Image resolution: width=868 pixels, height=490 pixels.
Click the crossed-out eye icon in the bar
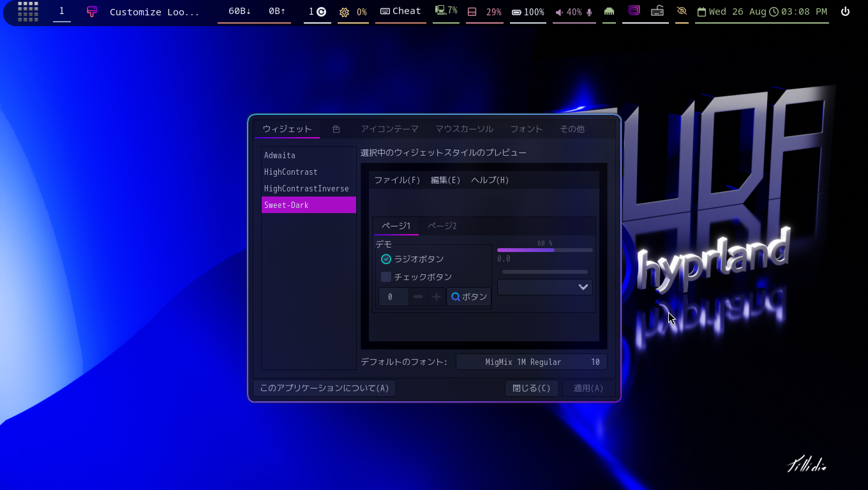tap(682, 11)
